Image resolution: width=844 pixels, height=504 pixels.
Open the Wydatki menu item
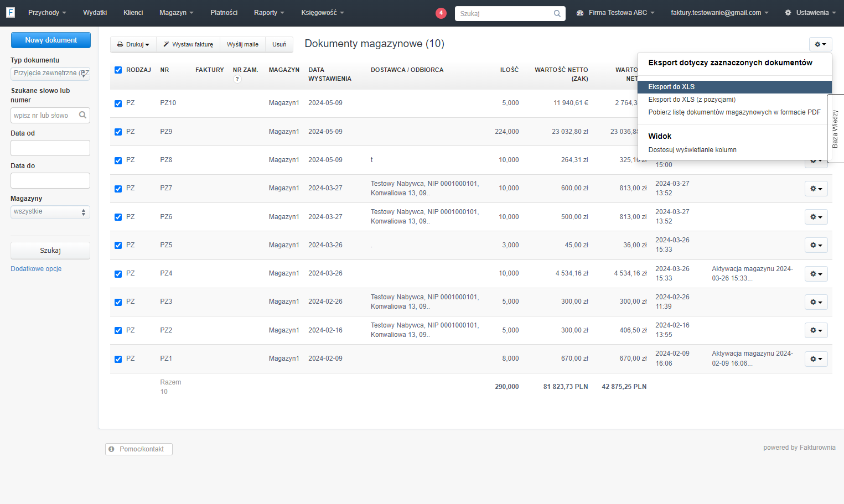95,13
